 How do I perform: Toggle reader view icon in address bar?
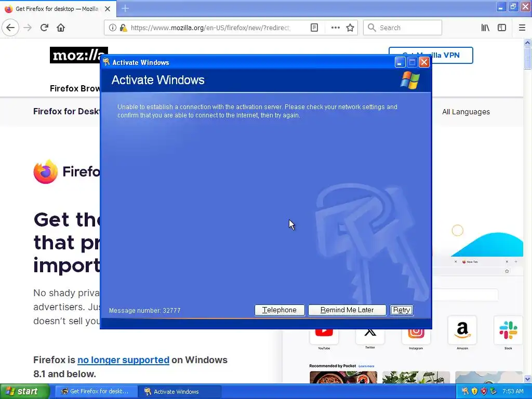point(314,28)
